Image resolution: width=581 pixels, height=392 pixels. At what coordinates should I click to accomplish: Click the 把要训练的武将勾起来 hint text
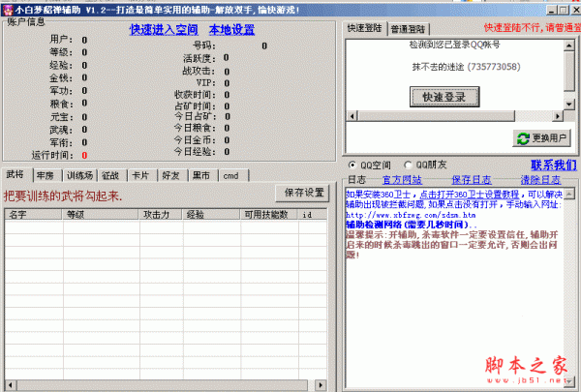click(x=63, y=196)
